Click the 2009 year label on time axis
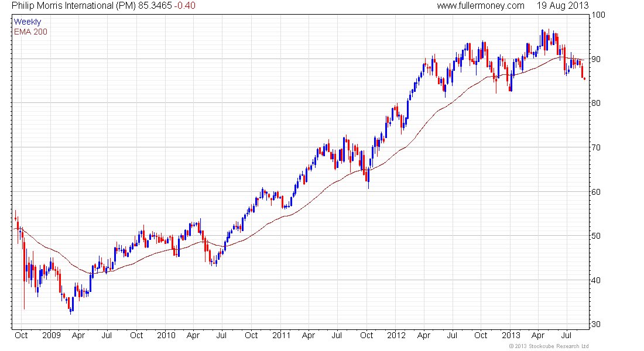The image size is (644, 351). tap(52, 335)
